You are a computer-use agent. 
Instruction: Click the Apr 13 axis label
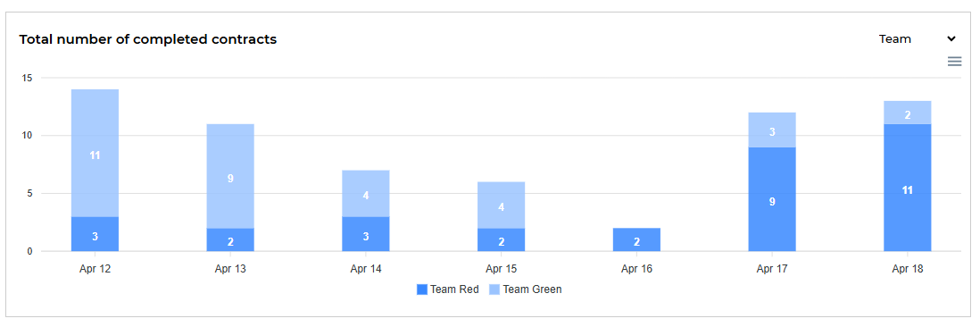click(x=230, y=269)
